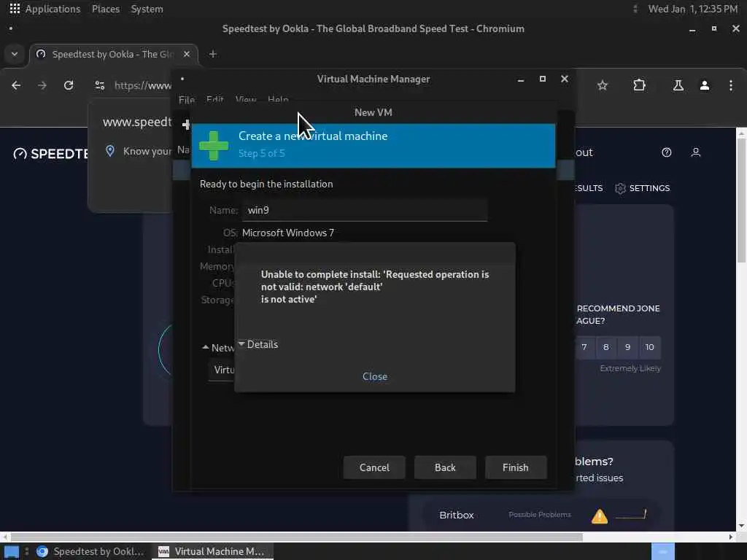Open Speedtest account user icon

(x=695, y=152)
